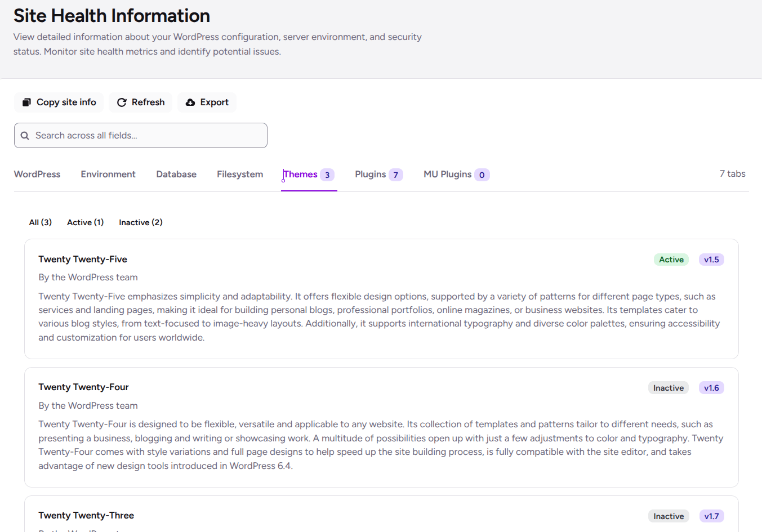The image size is (762, 532).
Task: Click the v1.7 version badge
Action: (x=712, y=516)
